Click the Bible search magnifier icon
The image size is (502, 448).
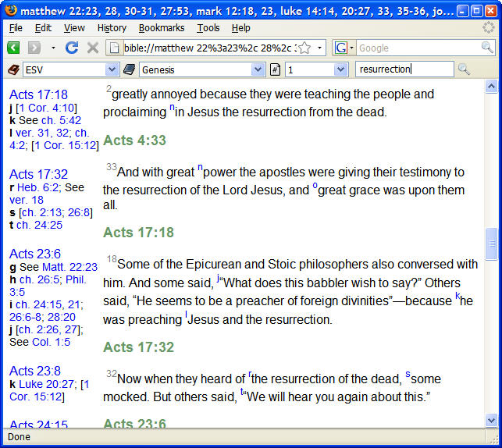[x=464, y=69]
